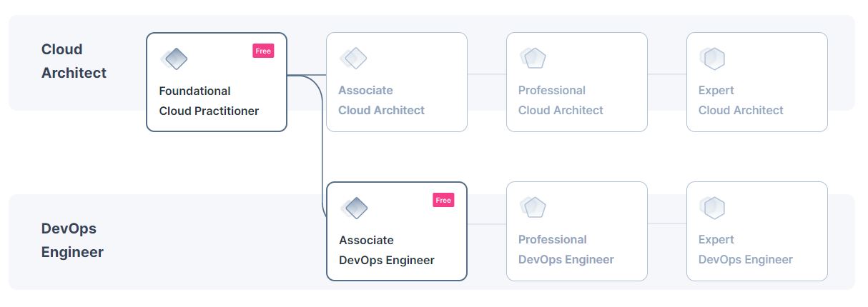Screen dimensions: 868x307
Task: Click the Cloud Architect track heading
Action: [x=74, y=61]
